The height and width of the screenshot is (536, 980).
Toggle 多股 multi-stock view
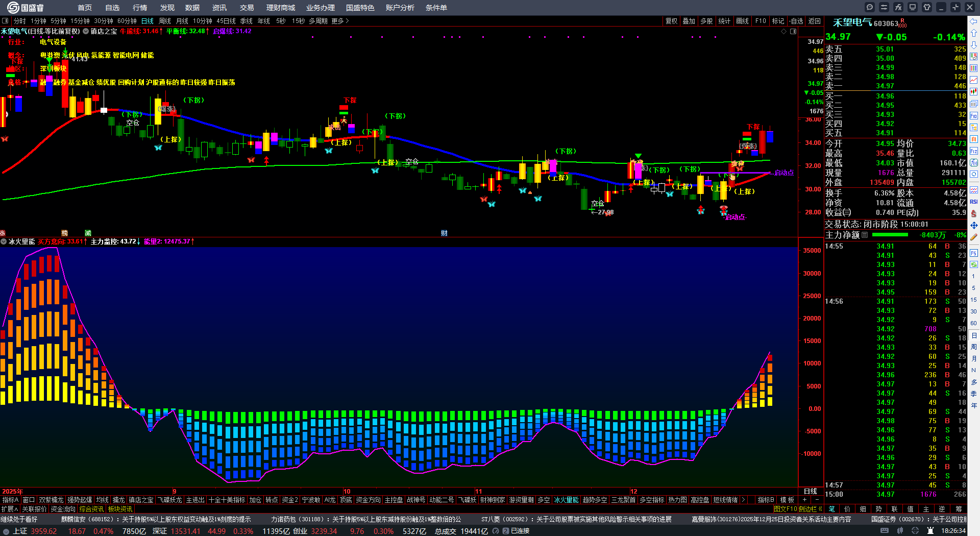tap(706, 21)
